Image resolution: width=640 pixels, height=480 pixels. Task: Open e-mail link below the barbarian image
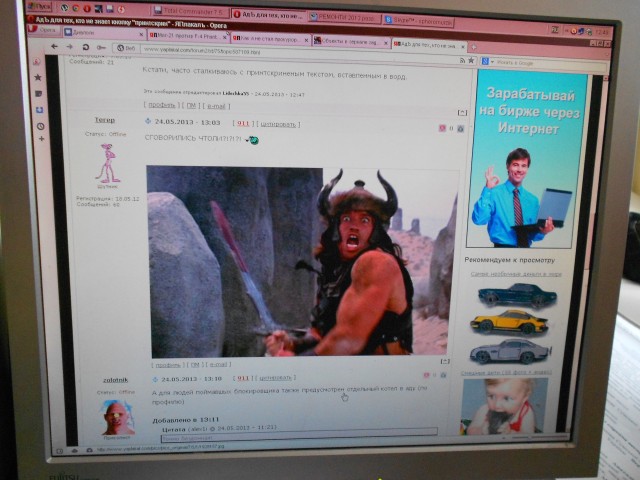(x=218, y=364)
